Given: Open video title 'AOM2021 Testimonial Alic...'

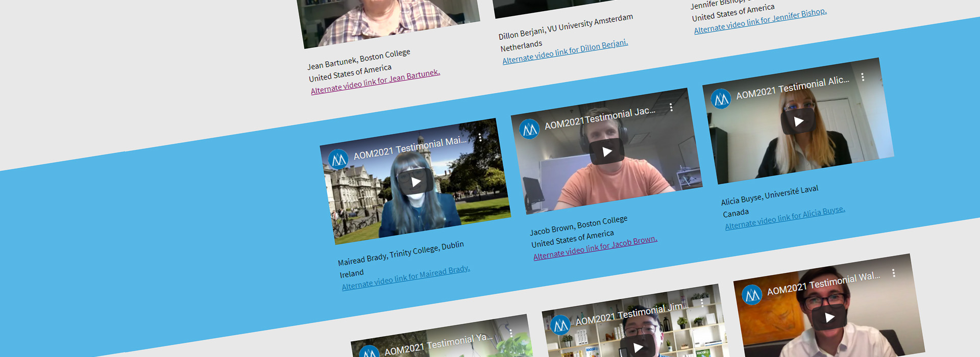Looking at the screenshot, I should tap(793, 88).
